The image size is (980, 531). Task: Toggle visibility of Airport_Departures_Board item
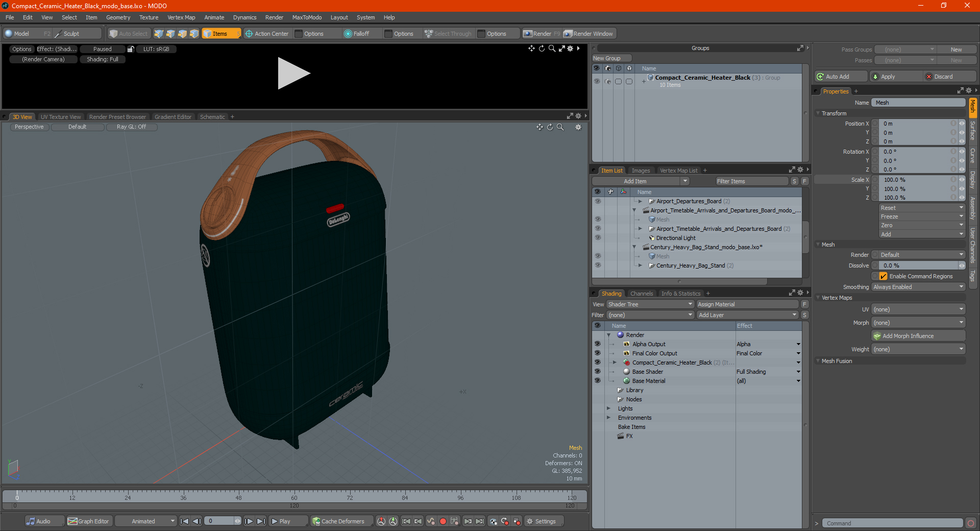[597, 201]
